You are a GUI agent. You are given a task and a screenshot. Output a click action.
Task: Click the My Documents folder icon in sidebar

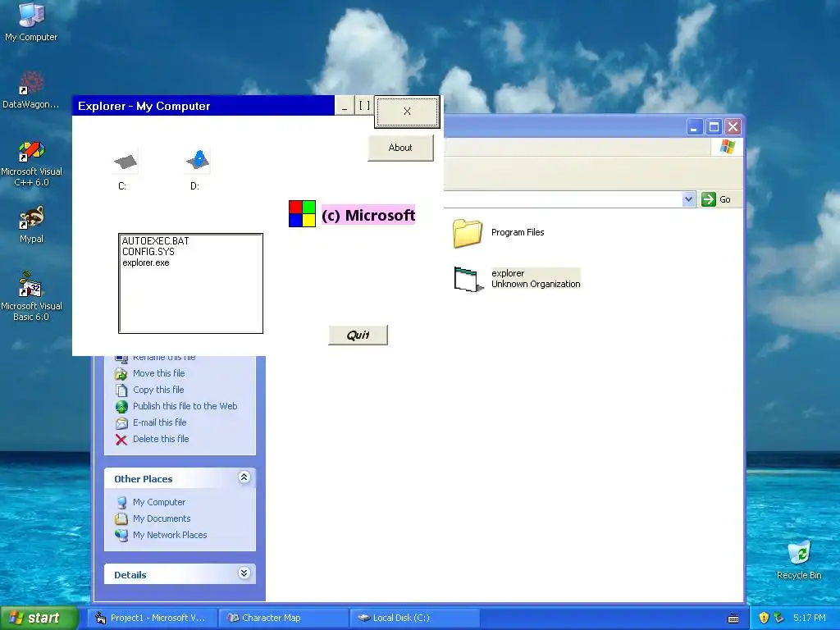point(121,518)
